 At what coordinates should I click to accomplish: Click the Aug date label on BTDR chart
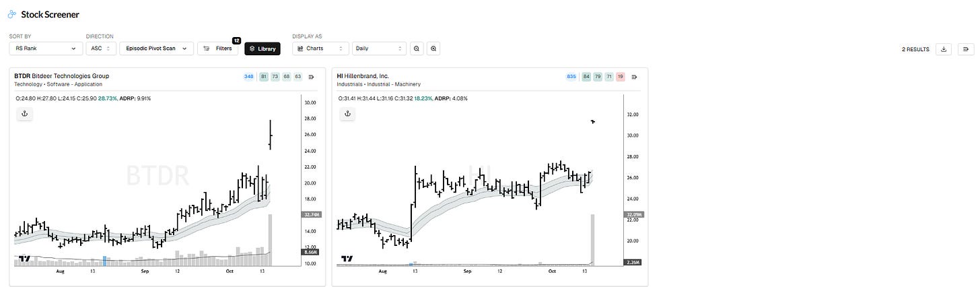pos(60,273)
